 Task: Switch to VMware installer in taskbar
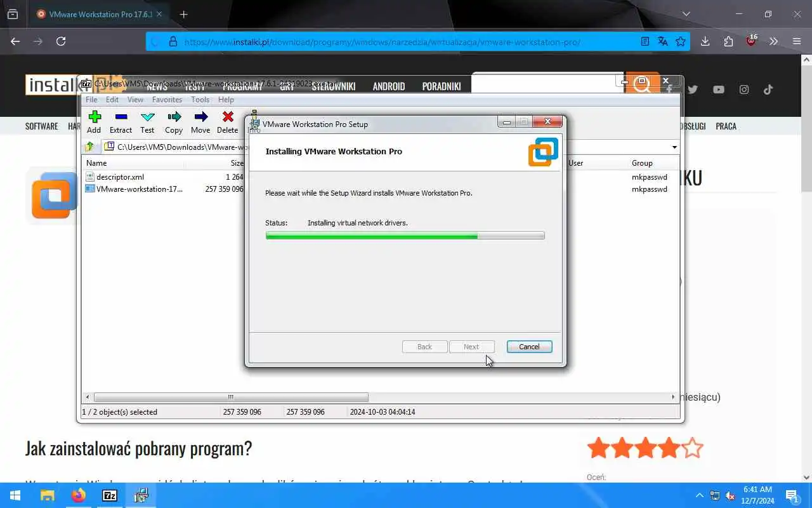coord(141,495)
